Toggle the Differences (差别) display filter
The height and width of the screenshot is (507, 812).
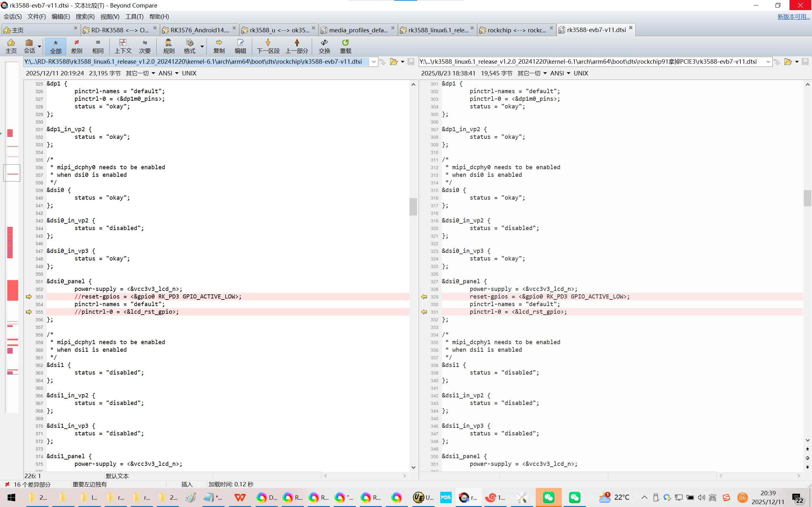76,46
